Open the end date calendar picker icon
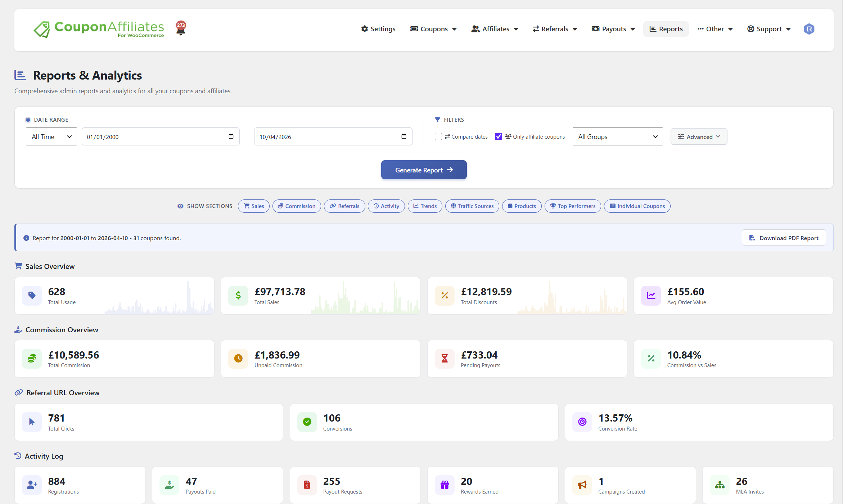This screenshot has height=504, width=843. [x=404, y=136]
